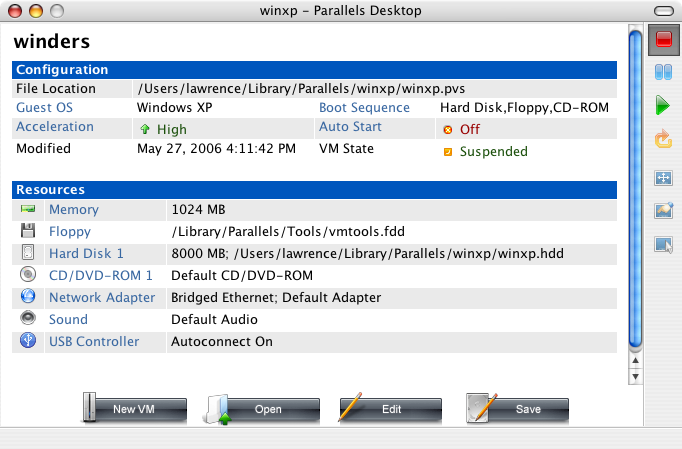Click the orange reset arrow icon
682x449 pixels.
[663, 139]
